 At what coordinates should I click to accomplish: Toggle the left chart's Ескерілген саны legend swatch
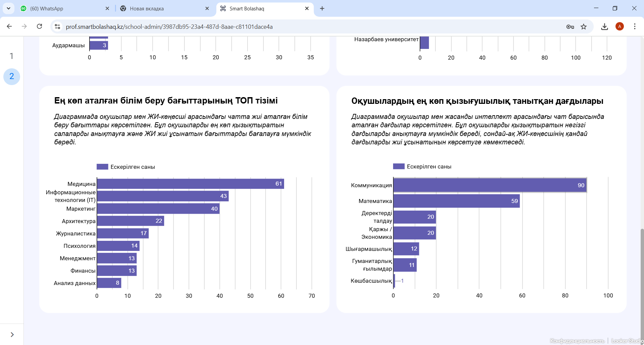102,167
